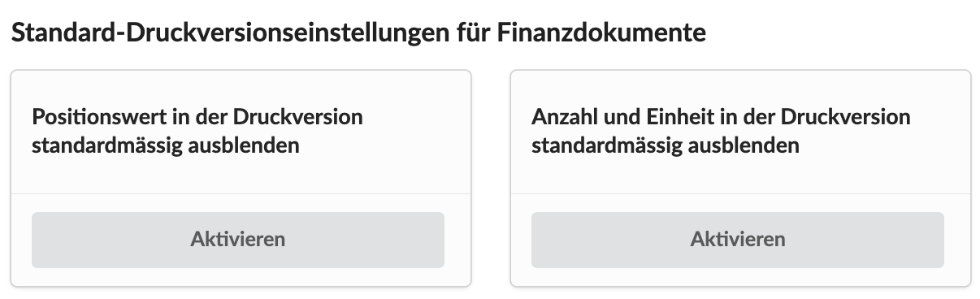The height and width of the screenshot is (299, 980).
Task: Enable the Anzahl und Einheit ausblenden setting
Action: tap(738, 240)
